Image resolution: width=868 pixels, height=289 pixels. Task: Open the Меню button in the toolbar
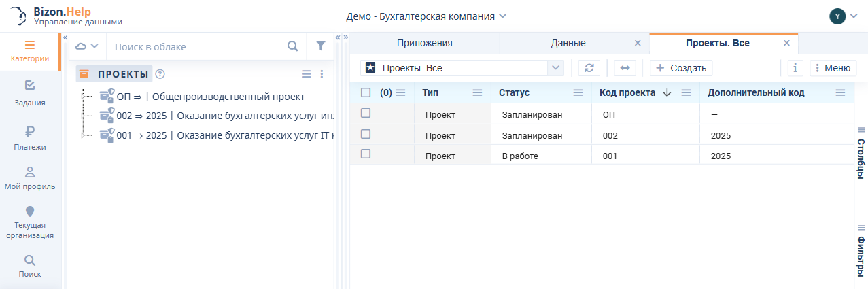point(833,68)
